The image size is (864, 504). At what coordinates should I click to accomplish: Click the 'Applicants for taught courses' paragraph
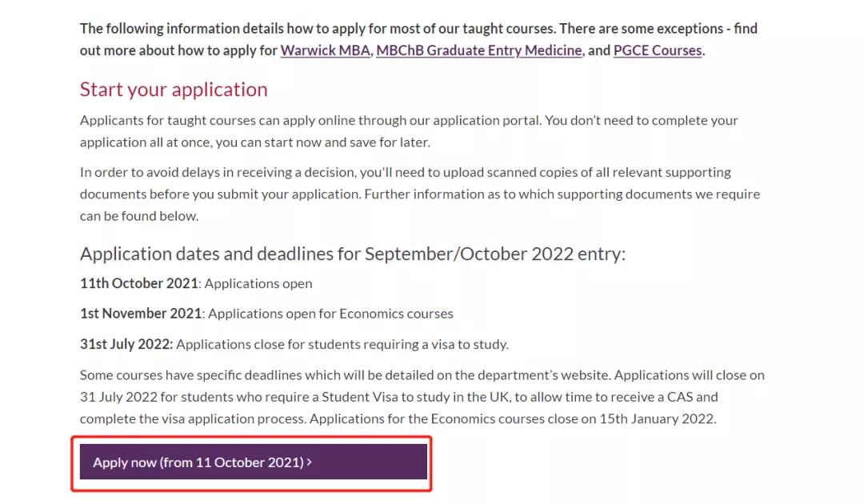(408, 131)
